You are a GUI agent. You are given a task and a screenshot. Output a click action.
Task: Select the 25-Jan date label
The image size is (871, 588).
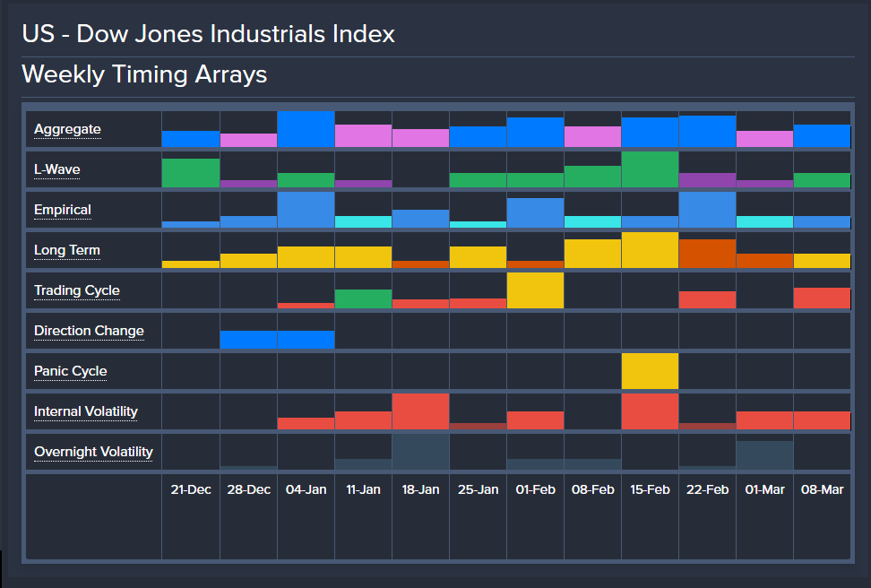tap(478, 489)
